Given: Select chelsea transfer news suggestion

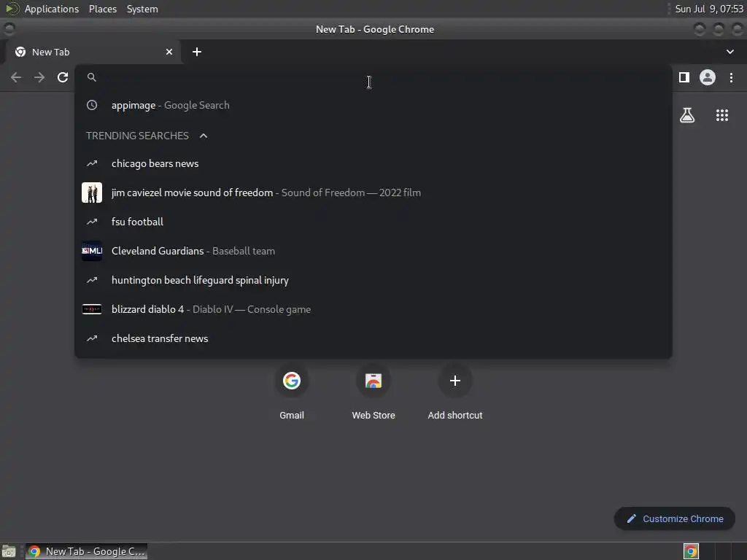Looking at the screenshot, I should pos(373,338).
